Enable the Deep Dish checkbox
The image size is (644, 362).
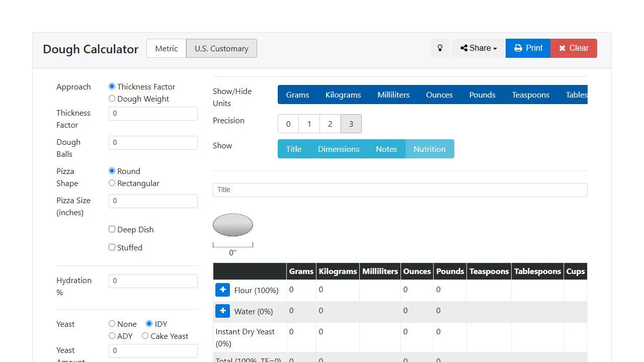pos(112,229)
